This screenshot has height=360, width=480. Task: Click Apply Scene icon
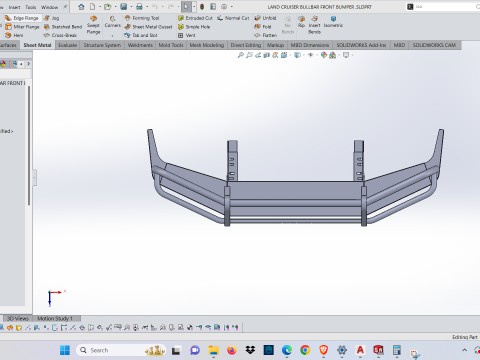click(332, 55)
